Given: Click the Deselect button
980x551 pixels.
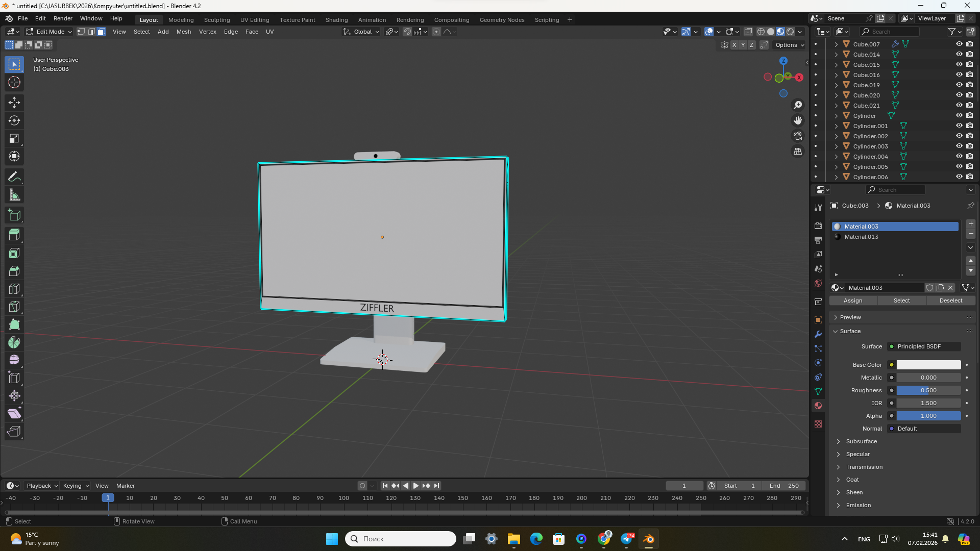Looking at the screenshot, I should pos(950,300).
